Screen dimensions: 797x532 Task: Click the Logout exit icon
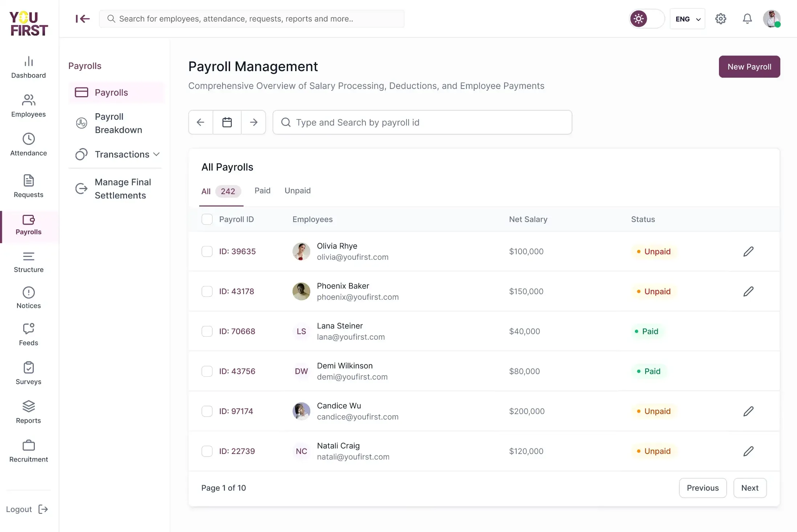[43, 509]
